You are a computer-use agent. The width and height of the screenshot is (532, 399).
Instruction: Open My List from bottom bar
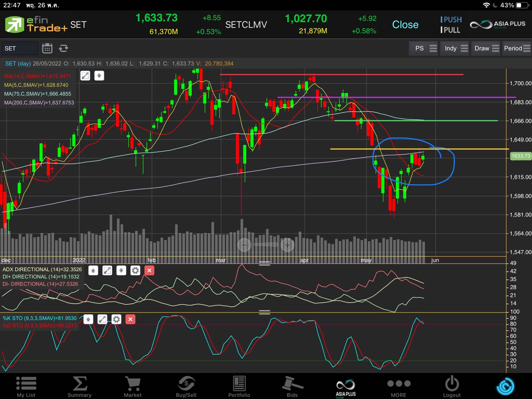tap(26, 386)
